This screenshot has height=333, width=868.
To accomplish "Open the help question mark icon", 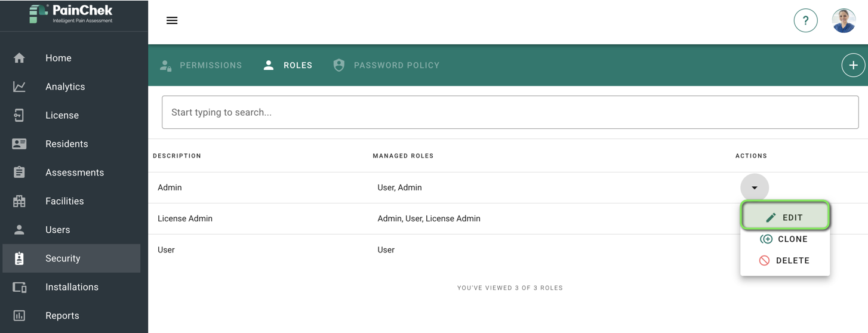I will coord(805,21).
